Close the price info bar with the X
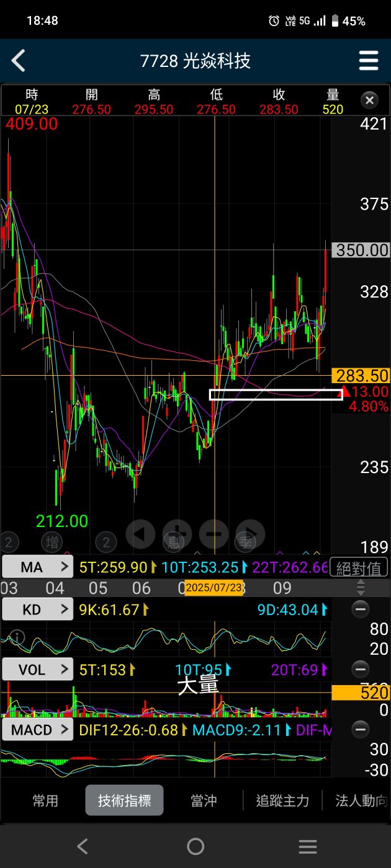Screen dimensions: 391x868 369,100
